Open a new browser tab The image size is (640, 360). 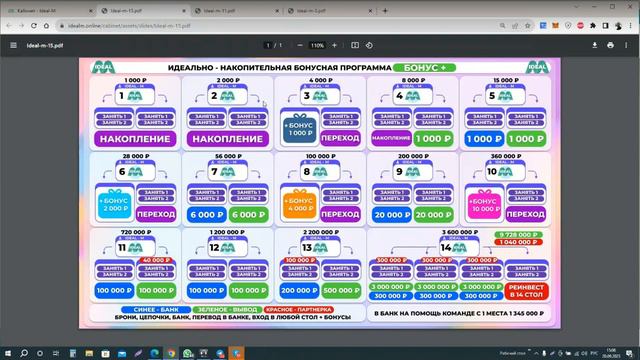tap(385, 11)
